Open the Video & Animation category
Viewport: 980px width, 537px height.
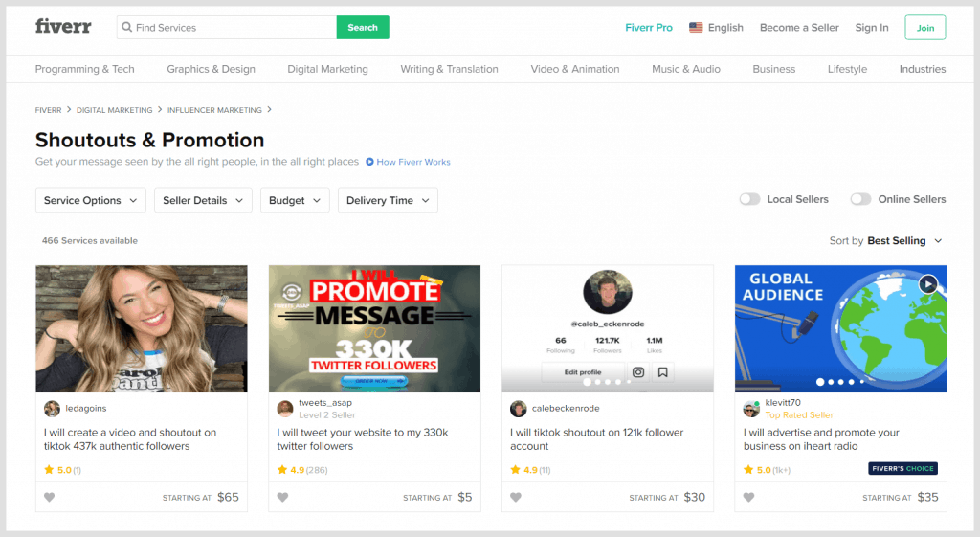click(x=575, y=69)
